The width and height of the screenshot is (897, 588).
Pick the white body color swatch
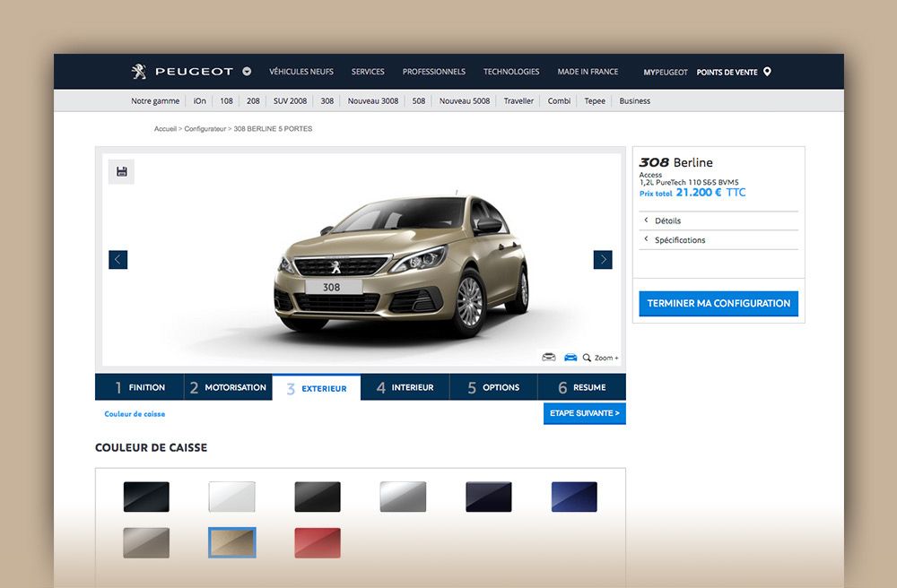click(231, 497)
